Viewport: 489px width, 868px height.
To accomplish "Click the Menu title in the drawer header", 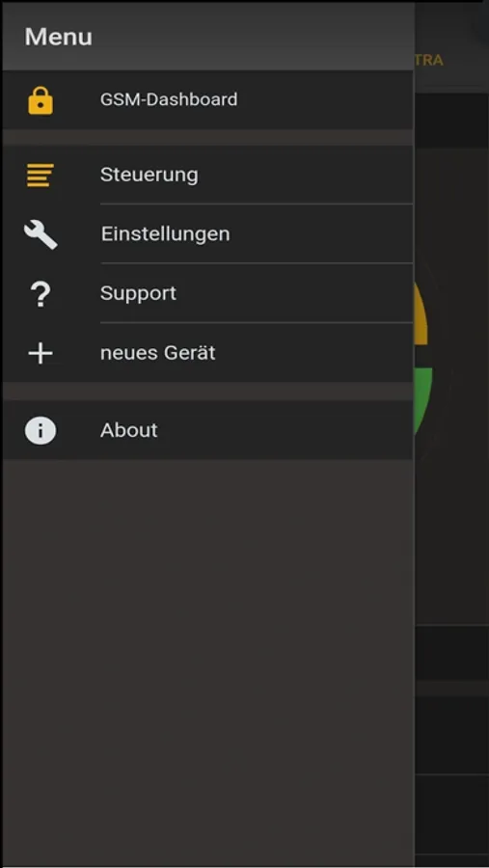I will (x=58, y=37).
